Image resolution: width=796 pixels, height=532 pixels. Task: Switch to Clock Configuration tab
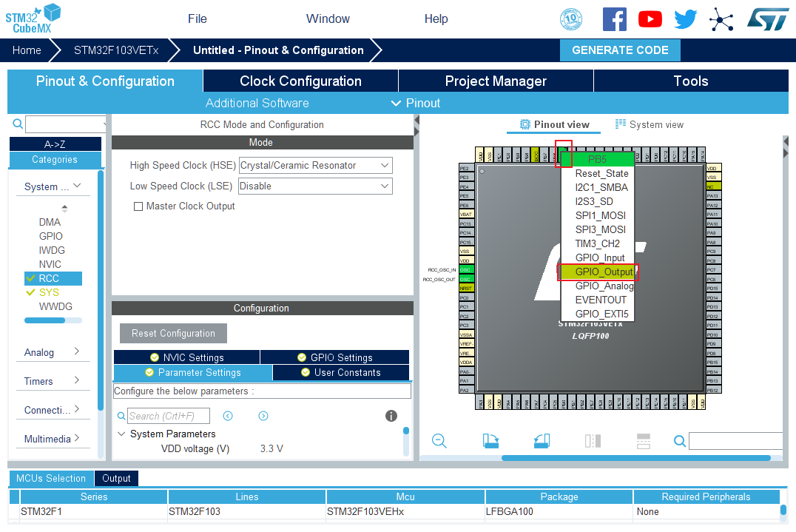point(300,81)
